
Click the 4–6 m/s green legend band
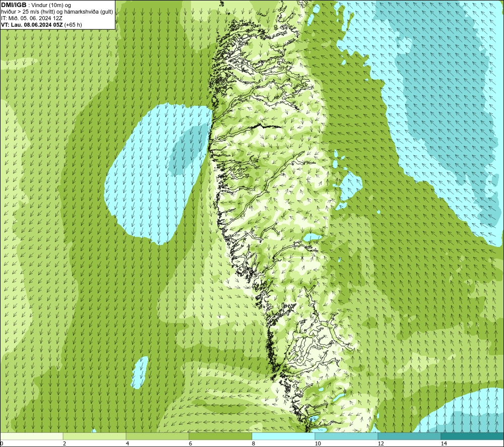coord(157,436)
